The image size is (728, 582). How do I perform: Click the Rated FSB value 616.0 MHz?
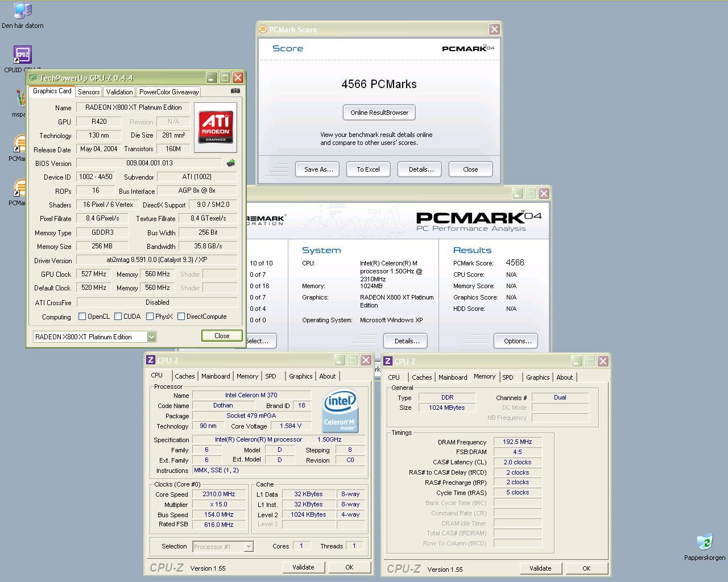coord(219,525)
